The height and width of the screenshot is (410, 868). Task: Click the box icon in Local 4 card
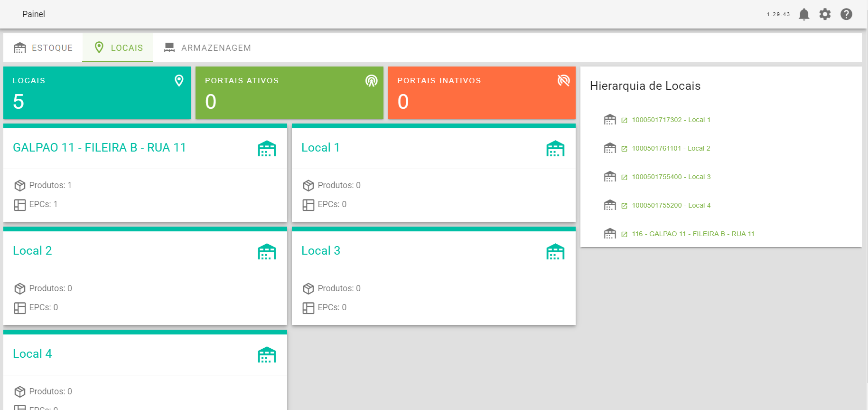pyautogui.click(x=20, y=391)
